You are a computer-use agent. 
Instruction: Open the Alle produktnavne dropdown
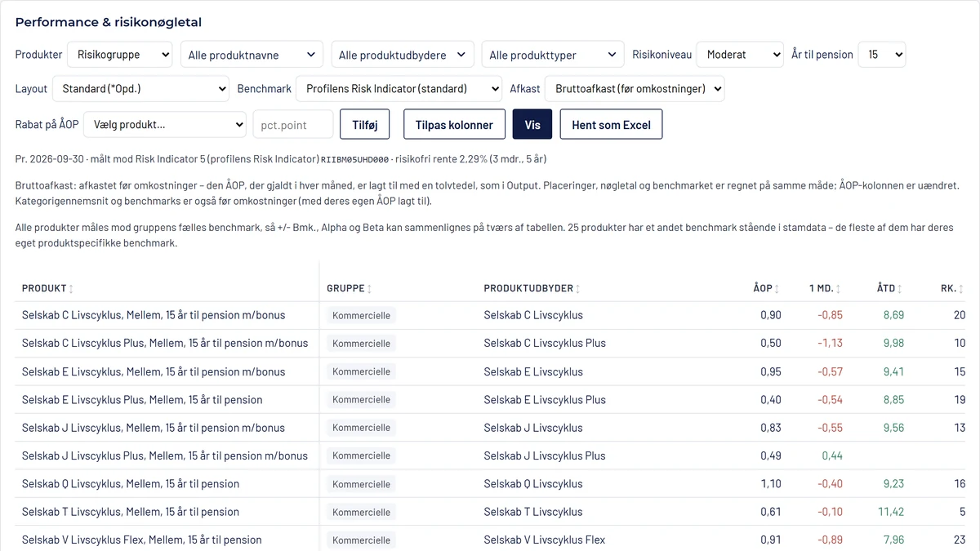click(x=252, y=55)
